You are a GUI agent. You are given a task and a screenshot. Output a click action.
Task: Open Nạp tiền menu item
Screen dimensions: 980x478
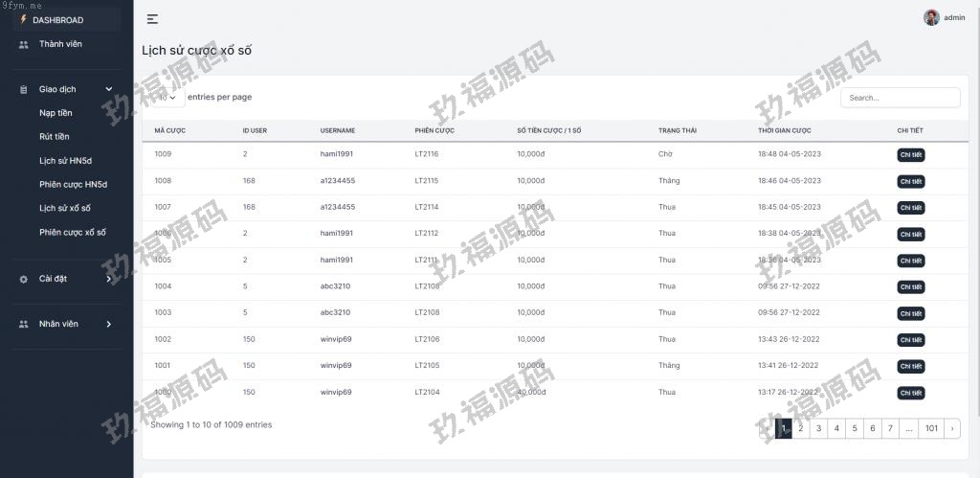click(56, 113)
